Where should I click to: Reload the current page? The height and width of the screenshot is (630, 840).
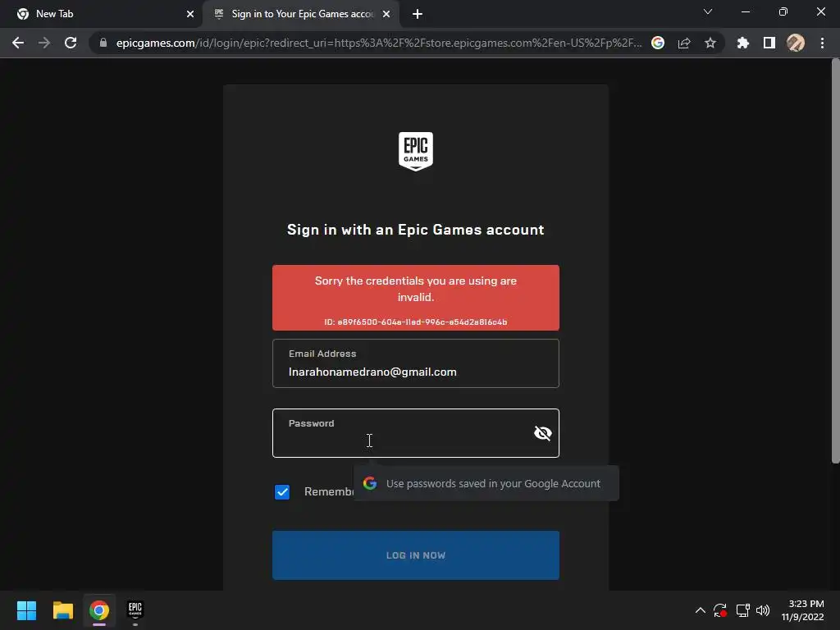tap(71, 43)
